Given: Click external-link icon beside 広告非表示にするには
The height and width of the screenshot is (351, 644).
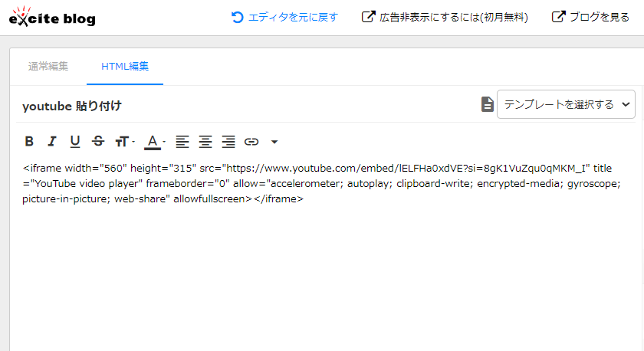Looking at the screenshot, I should 369,17.
